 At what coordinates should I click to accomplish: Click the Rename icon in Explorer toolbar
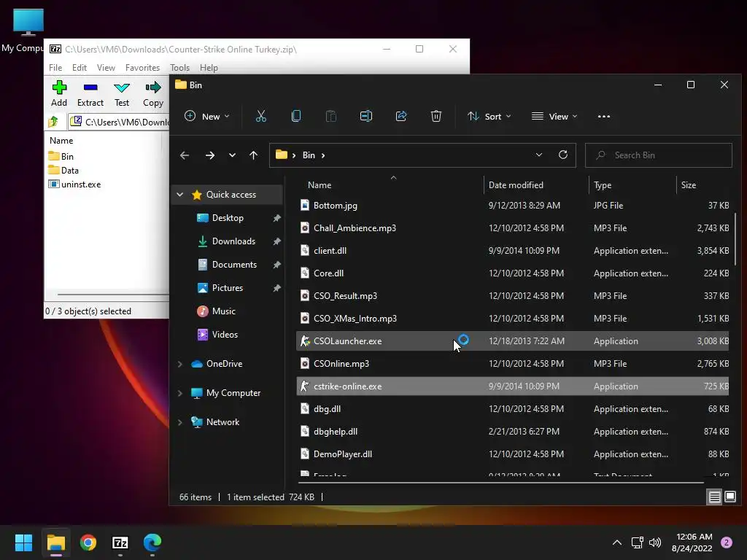(x=366, y=116)
